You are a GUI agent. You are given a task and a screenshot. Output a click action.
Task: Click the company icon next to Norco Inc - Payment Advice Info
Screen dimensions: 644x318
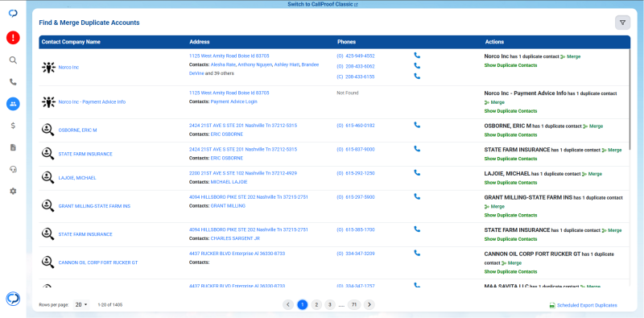tap(48, 102)
